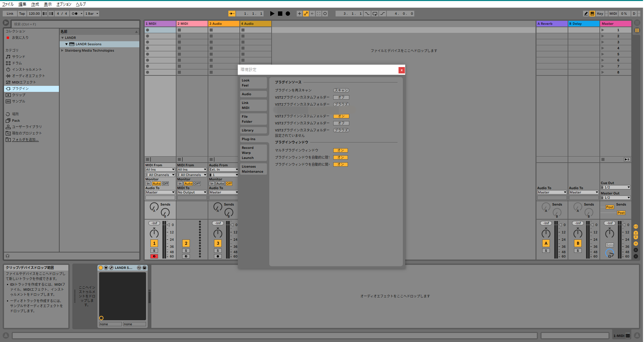
Task: Click the Stop All Clips icon on Master
Action: pyautogui.click(x=603, y=159)
